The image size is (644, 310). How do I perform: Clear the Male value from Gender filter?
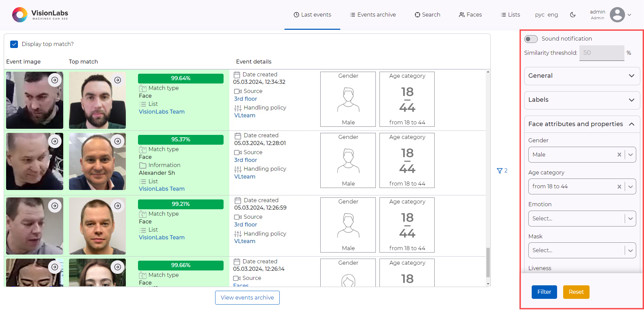click(x=619, y=154)
